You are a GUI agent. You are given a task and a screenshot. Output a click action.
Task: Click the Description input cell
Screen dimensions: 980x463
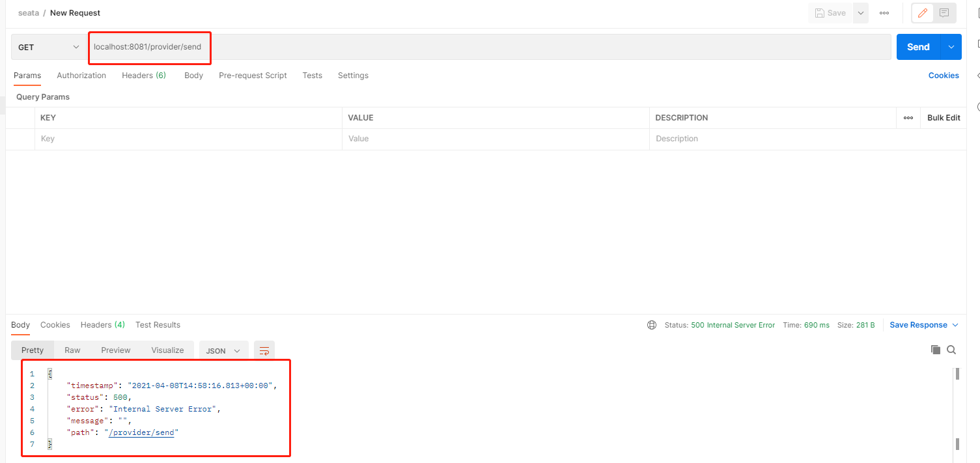tap(807, 139)
